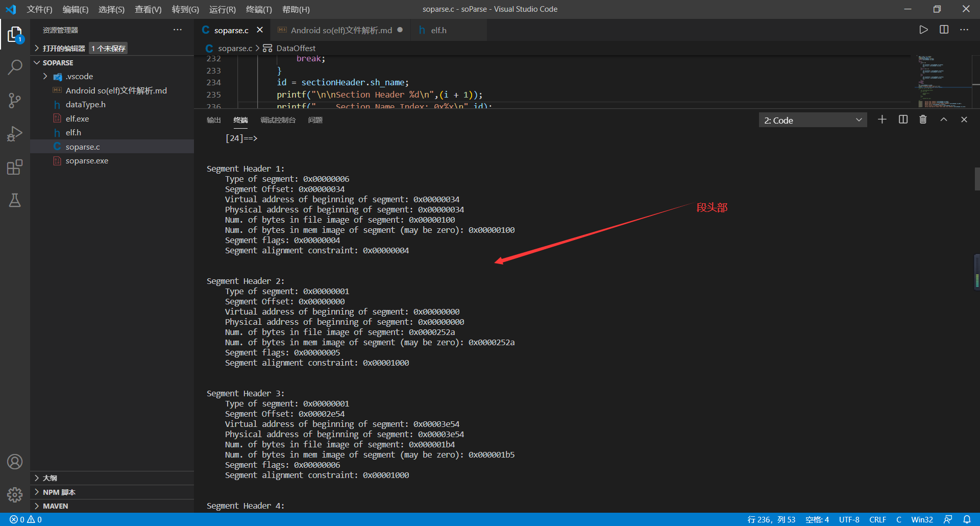This screenshot has height=526, width=980.
Task: Close the terminal panel
Action: tap(964, 119)
